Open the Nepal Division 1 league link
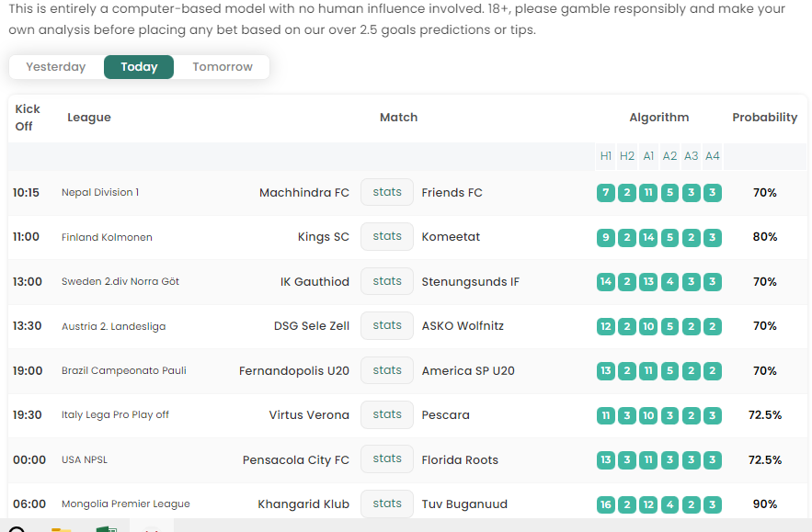Viewport: 812px width, 532px height. click(x=100, y=193)
